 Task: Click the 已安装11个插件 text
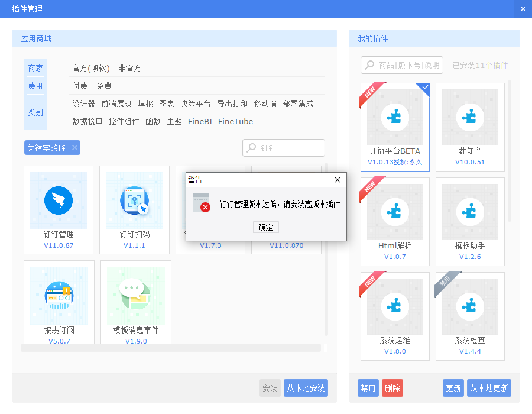pyautogui.click(x=480, y=65)
